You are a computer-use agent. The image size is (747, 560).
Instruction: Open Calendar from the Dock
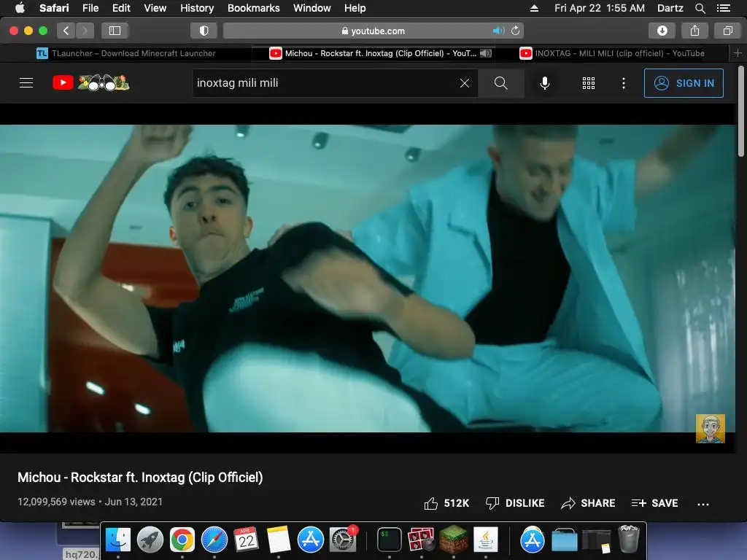pyautogui.click(x=247, y=540)
